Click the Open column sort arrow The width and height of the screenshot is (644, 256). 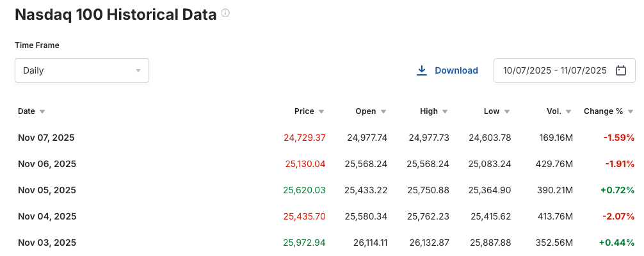click(x=383, y=111)
